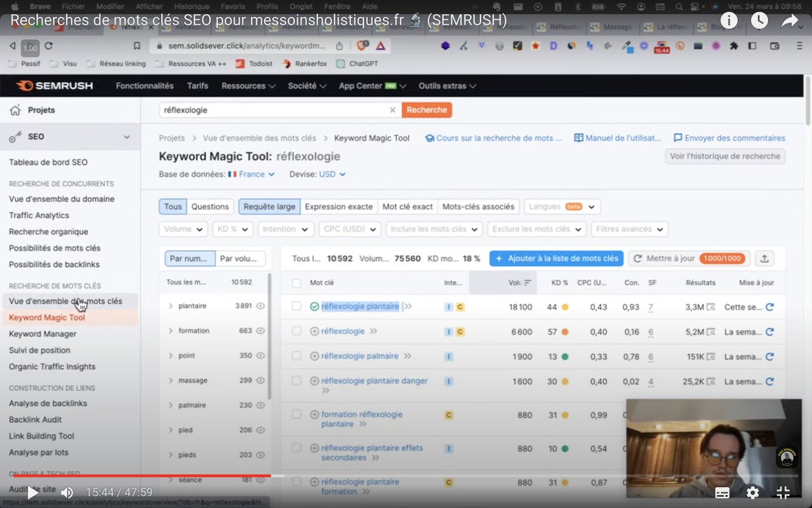
Task: Toggle eye icon for massage group
Action: click(x=261, y=381)
